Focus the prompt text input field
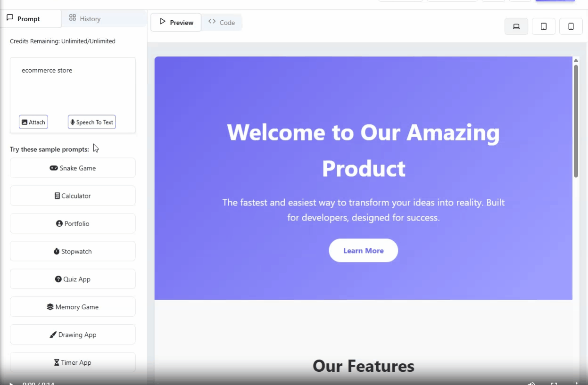The width and height of the screenshot is (588, 385). 73,85
